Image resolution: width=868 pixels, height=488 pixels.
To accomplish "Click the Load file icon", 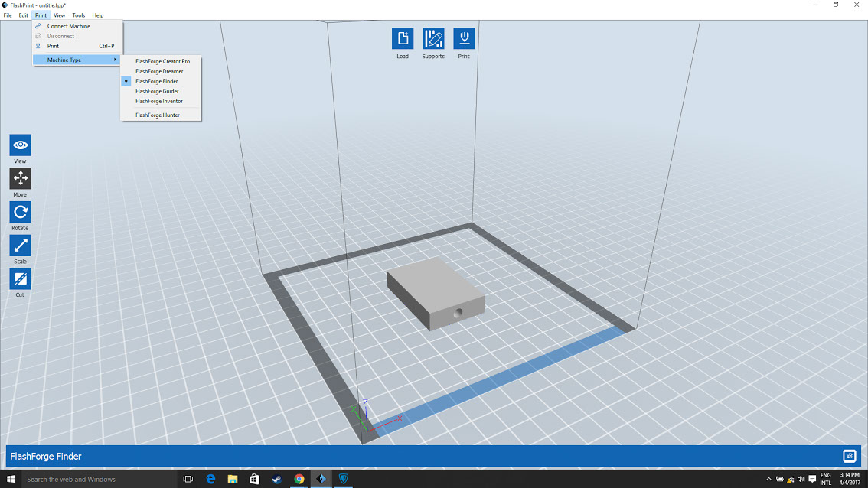I will tap(403, 39).
